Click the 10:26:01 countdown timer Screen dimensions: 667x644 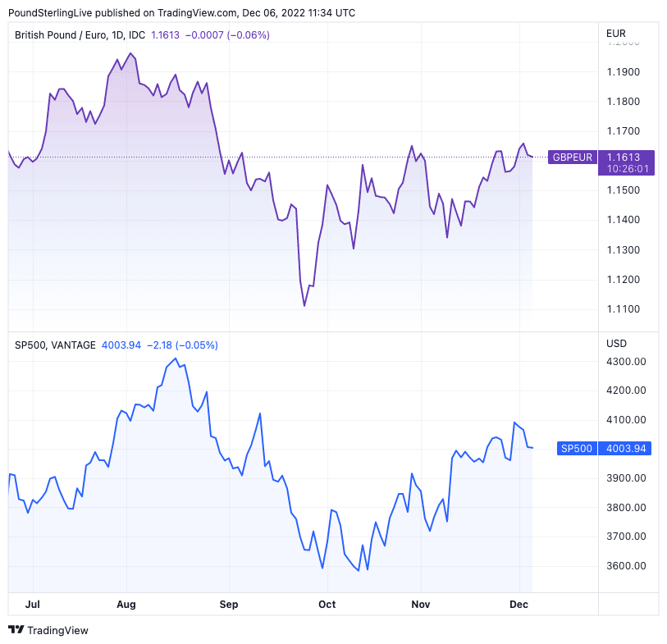[x=627, y=168]
